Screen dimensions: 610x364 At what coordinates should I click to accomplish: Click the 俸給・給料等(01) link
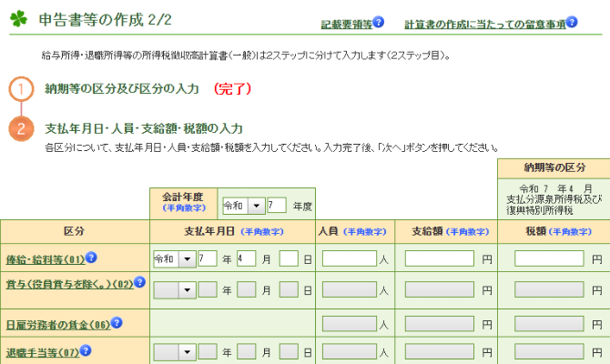tap(45, 258)
